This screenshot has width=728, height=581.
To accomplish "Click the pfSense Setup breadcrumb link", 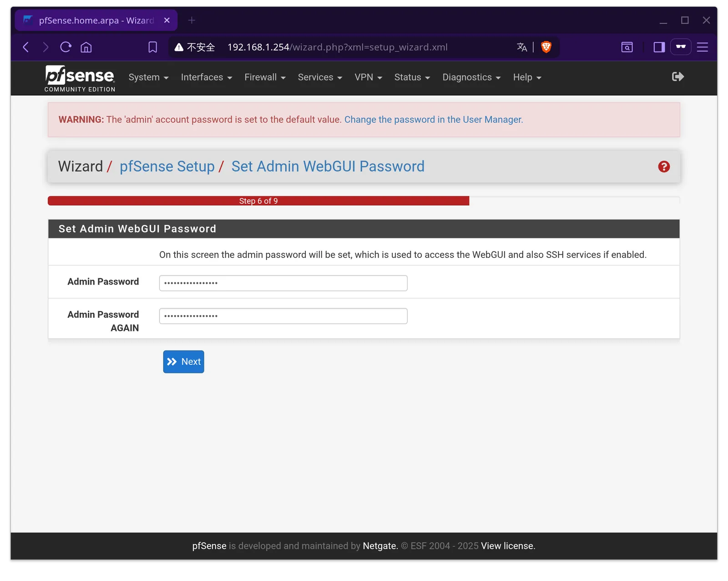I will tap(167, 166).
